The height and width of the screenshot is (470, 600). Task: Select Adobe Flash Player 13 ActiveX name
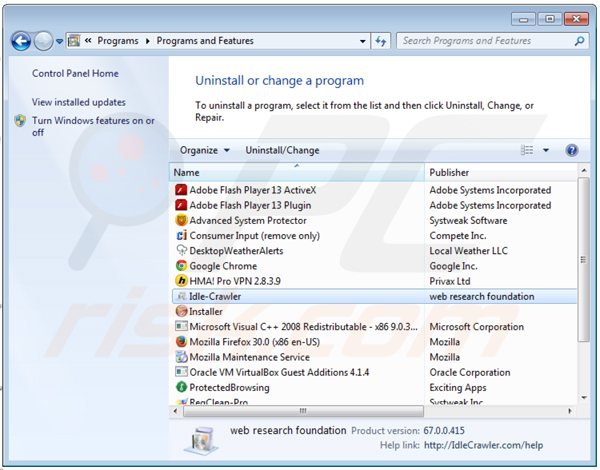pos(253,190)
